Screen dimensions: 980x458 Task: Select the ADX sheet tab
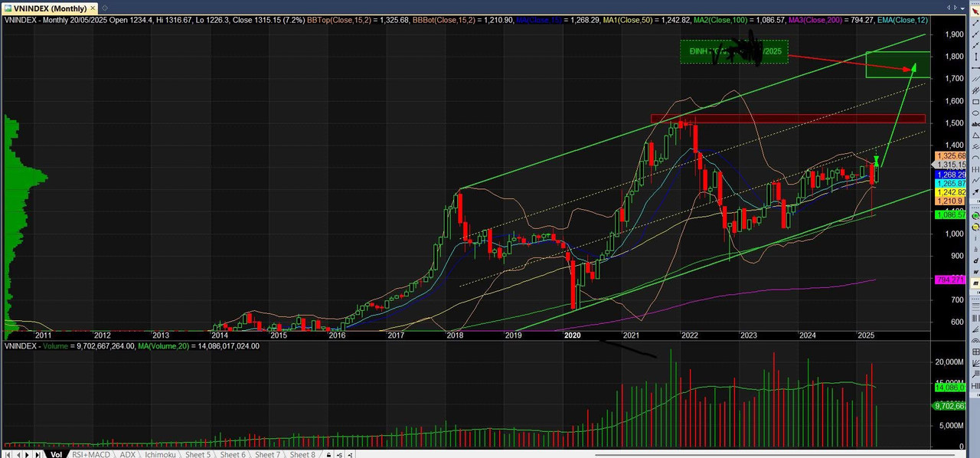(x=127, y=454)
